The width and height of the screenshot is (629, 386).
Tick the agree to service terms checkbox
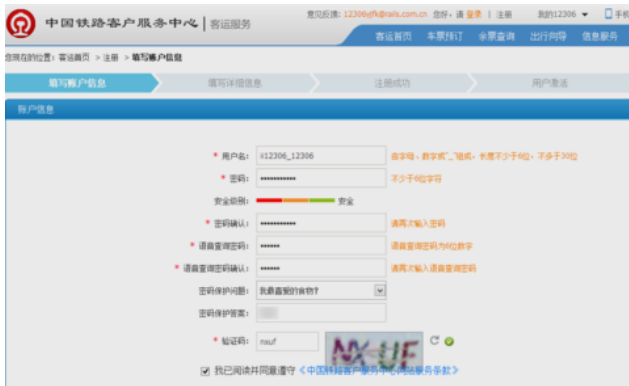point(205,371)
